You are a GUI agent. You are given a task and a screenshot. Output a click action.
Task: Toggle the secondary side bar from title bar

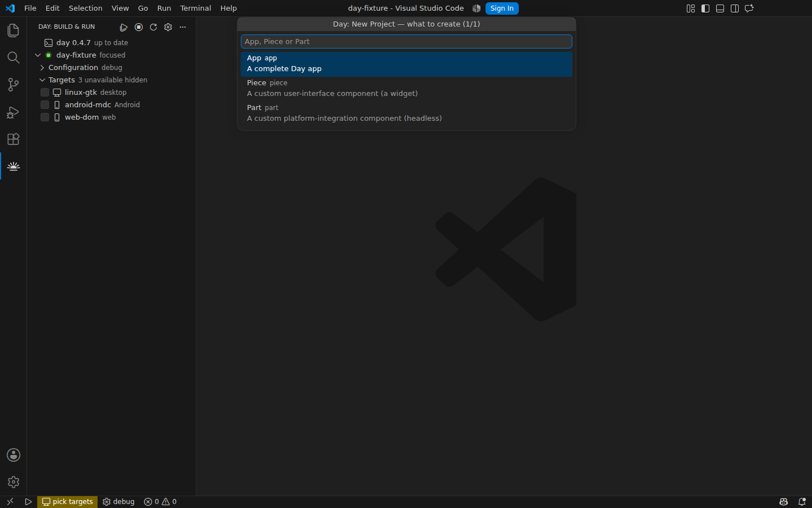pyautogui.click(x=735, y=8)
